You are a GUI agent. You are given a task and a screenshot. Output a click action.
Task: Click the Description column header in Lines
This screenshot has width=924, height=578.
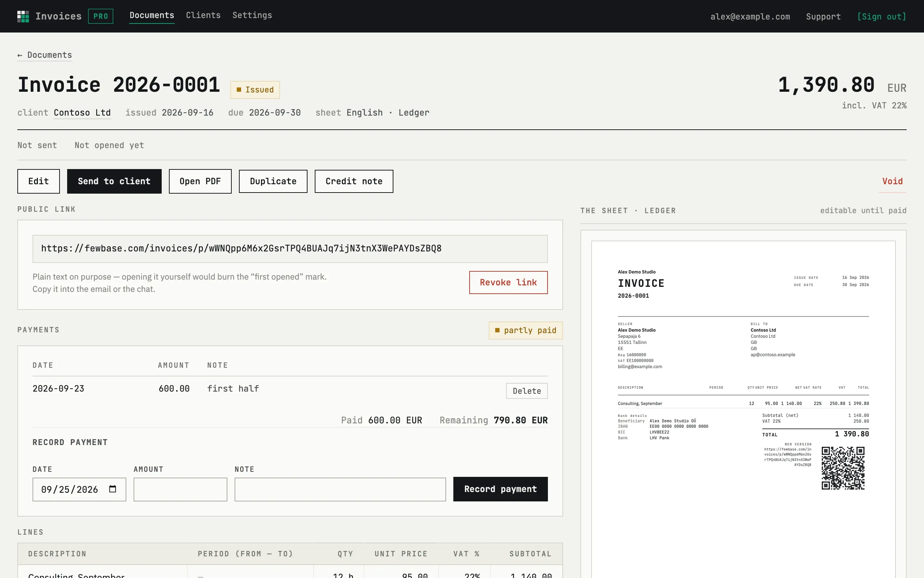(x=57, y=554)
